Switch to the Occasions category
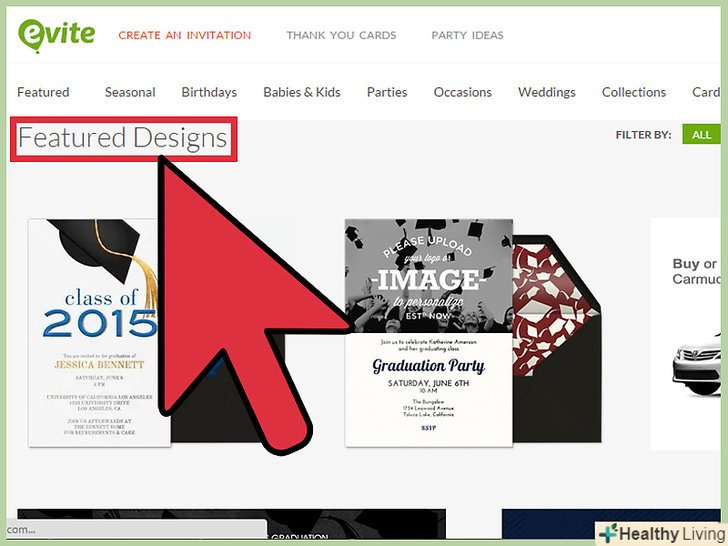This screenshot has height=546, width=728. click(x=462, y=92)
